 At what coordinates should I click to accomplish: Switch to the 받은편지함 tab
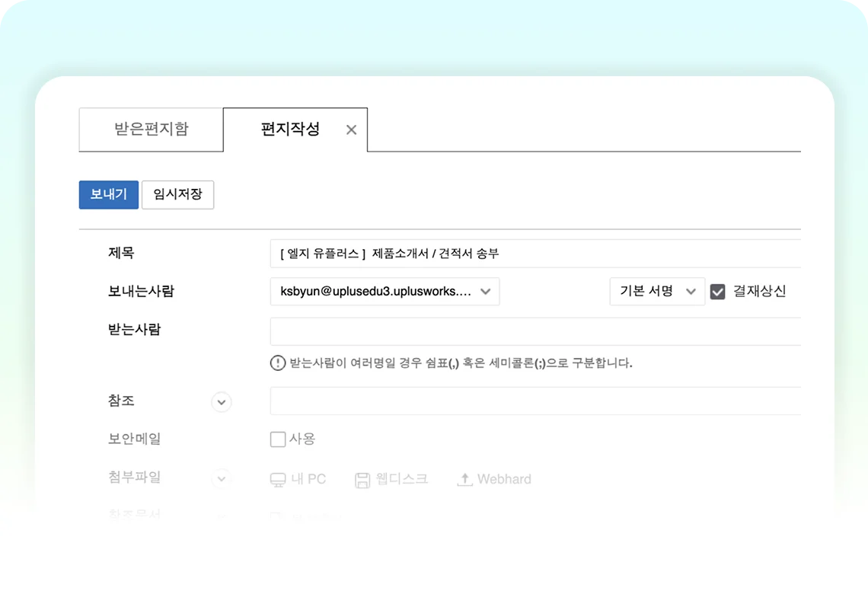point(152,129)
